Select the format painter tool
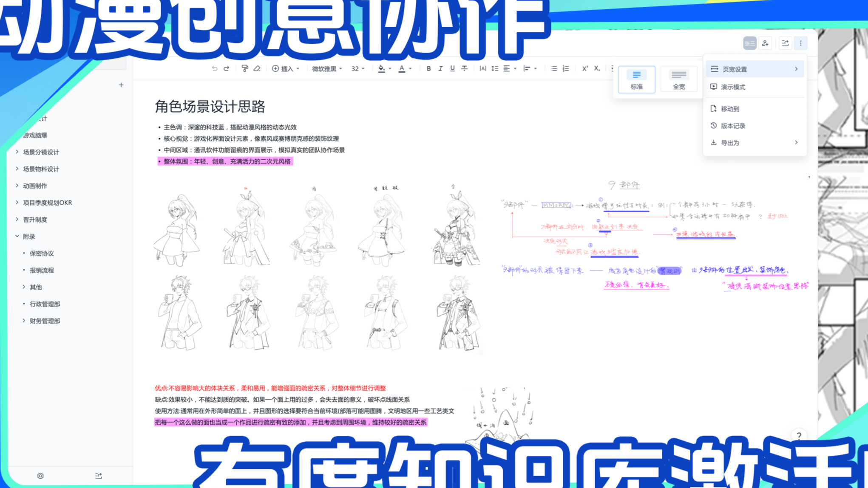 246,68
